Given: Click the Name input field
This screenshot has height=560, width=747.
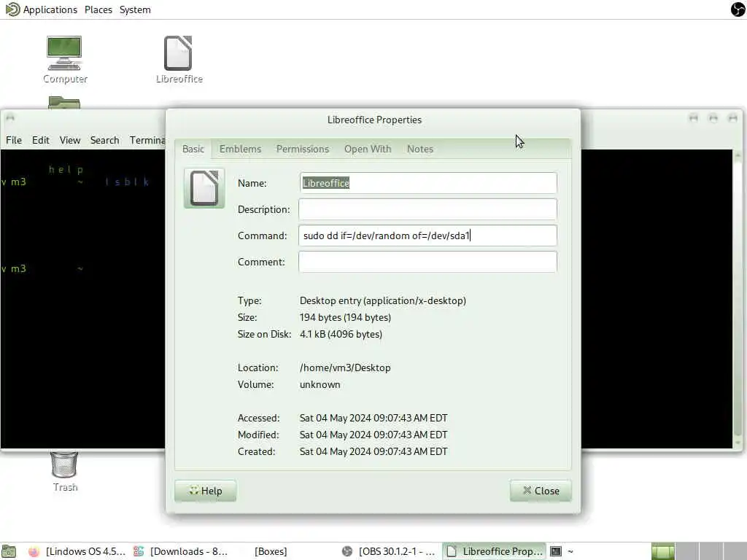Looking at the screenshot, I should pos(427,183).
